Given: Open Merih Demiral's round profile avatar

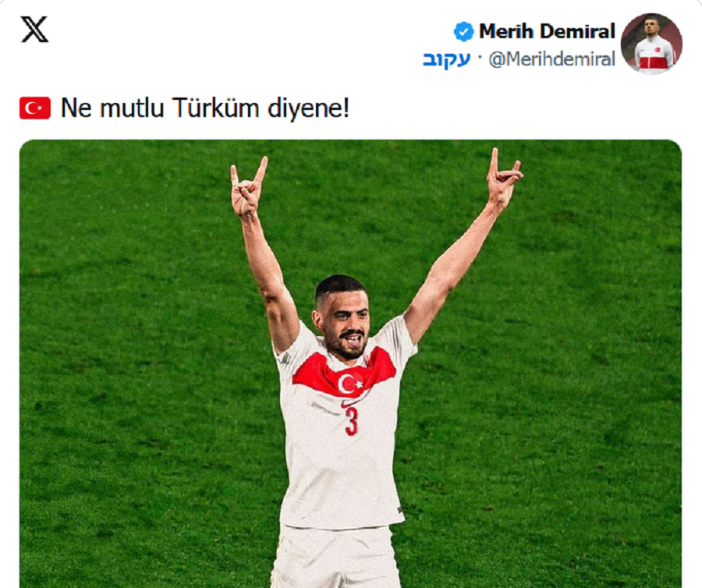Looking at the screenshot, I should pos(651,44).
